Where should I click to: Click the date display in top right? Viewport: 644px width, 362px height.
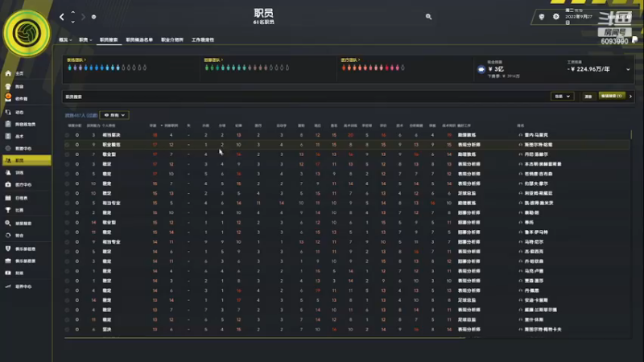click(x=578, y=17)
